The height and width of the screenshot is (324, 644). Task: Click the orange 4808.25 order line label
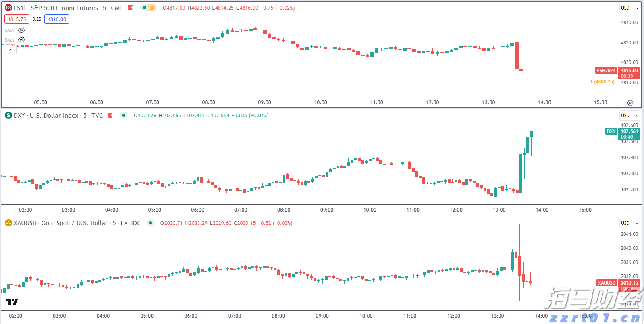pos(602,82)
